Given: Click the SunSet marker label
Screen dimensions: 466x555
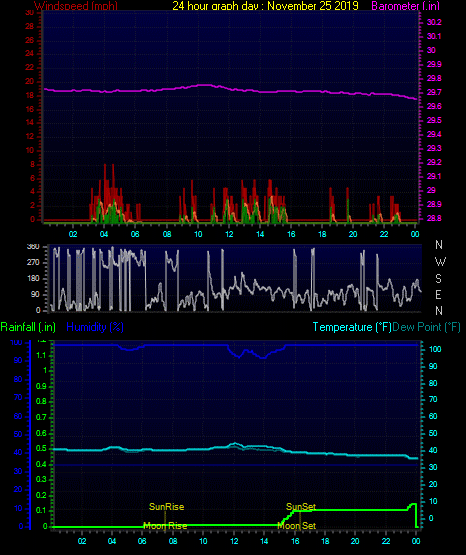Looking at the screenshot, I should (x=301, y=507).
